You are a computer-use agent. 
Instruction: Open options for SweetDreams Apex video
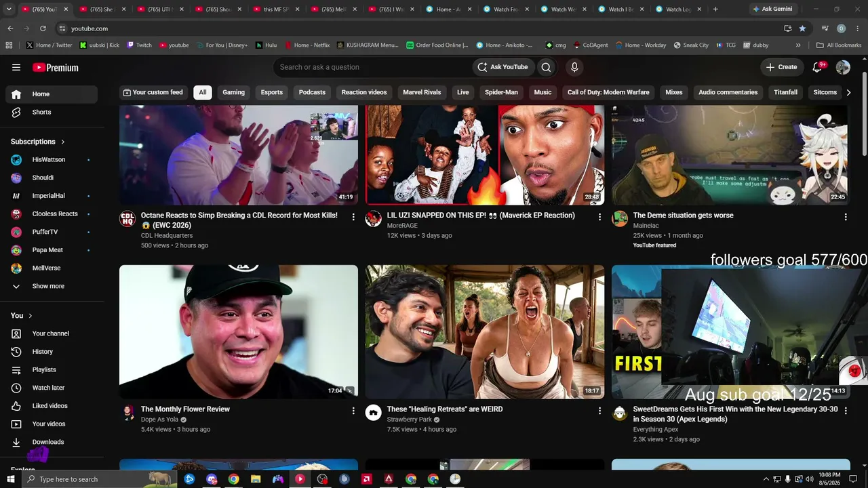[846, 411]
